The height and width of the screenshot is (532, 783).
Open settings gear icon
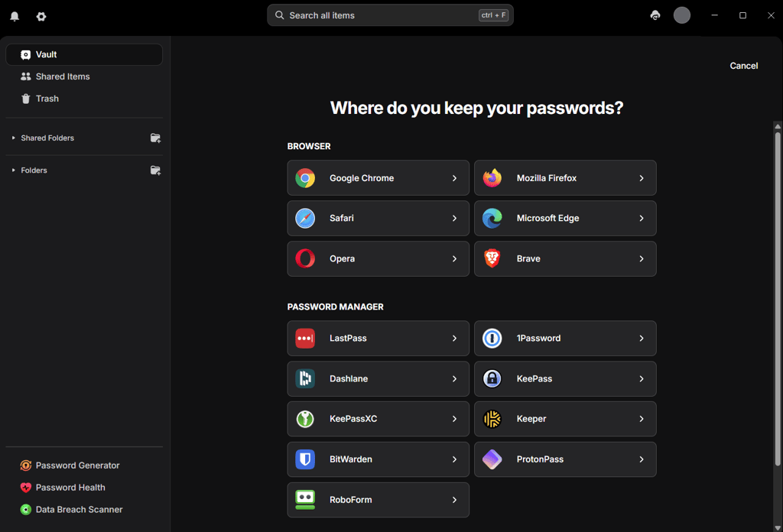(41, 17)
